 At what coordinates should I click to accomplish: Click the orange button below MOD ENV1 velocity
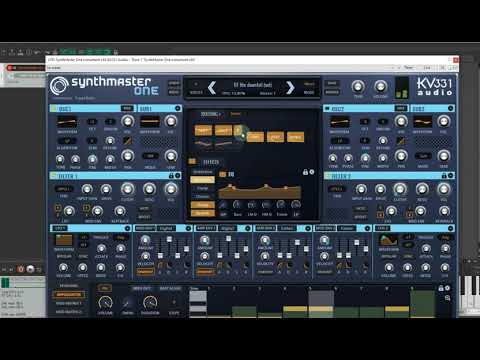click(x=145, y=272)
